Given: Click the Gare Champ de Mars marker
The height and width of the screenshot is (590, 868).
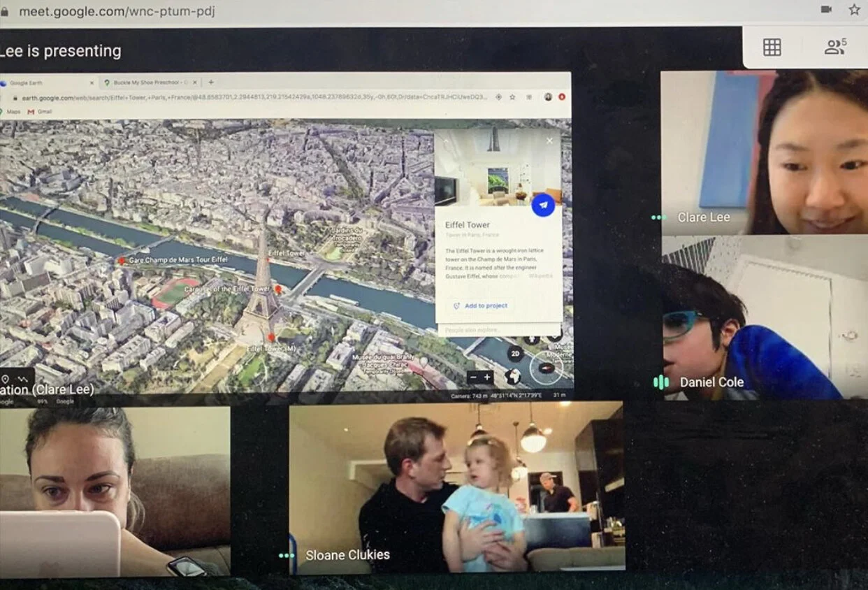Looking at the screenshot, I should click(122, 260).
